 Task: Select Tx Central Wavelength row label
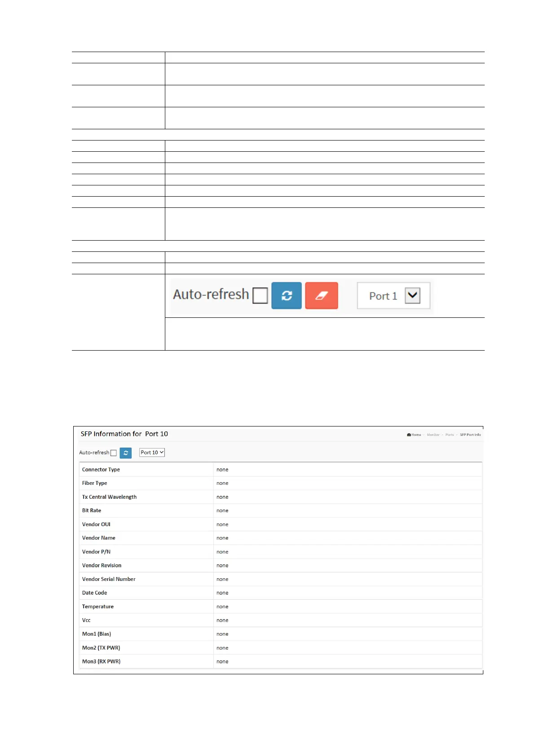(x=109, y=497)
